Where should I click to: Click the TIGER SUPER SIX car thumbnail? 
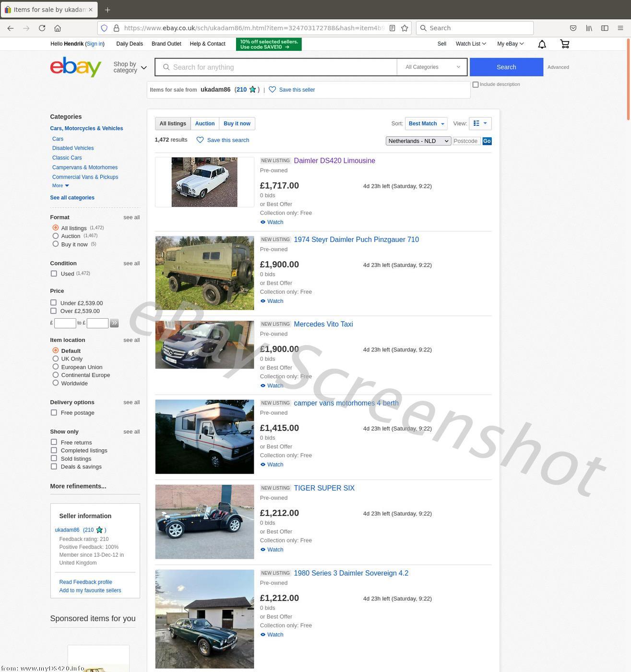[x=204, y=522]
